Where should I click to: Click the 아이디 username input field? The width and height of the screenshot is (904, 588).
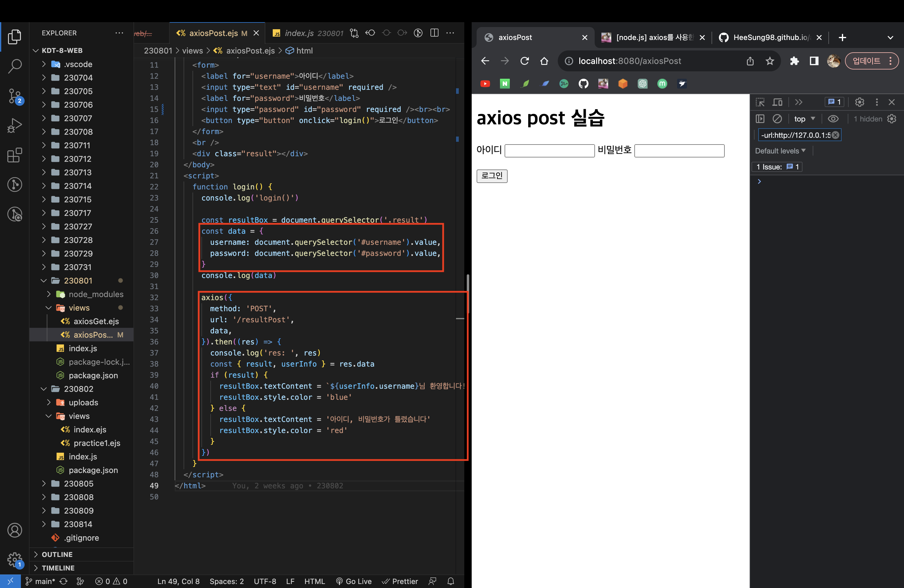(549, 150)
